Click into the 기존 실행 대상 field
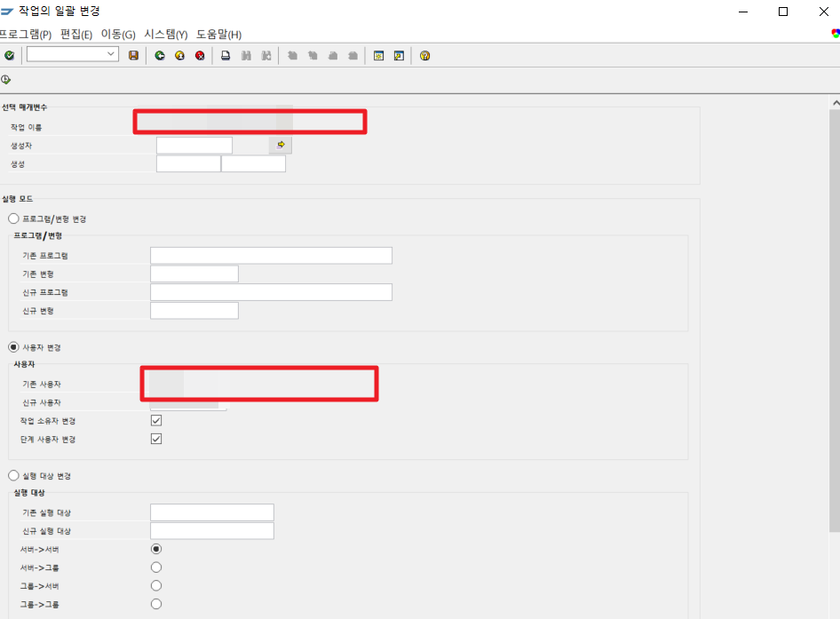The width and height of the screenshot is (840, 619). [x=212, y=512]
